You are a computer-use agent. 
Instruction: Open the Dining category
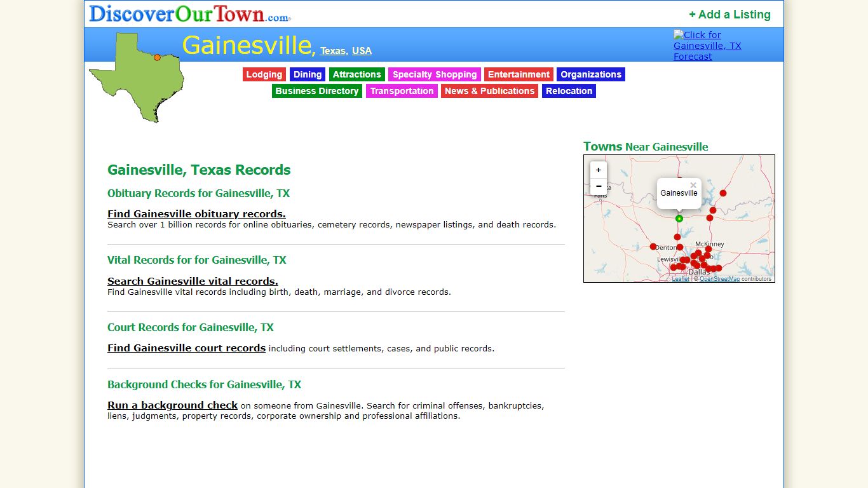[x=308, y=74]
